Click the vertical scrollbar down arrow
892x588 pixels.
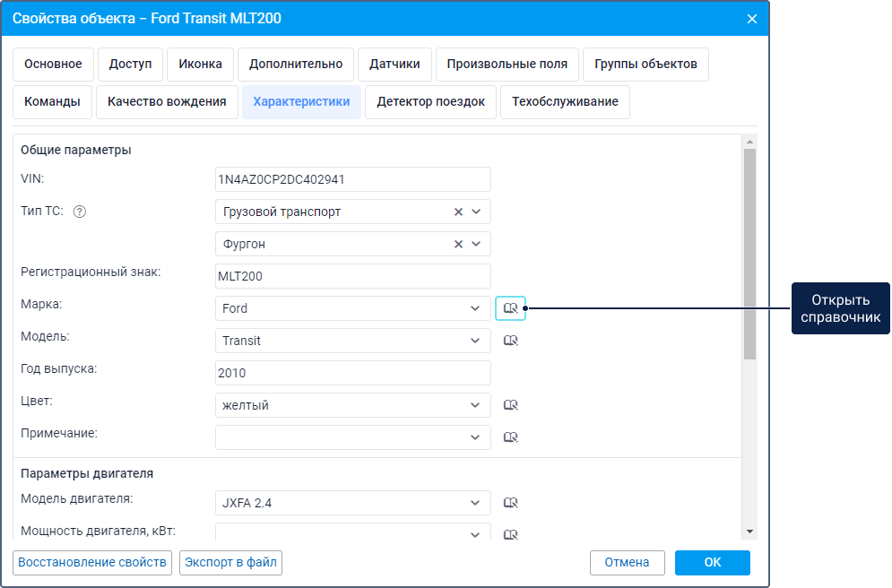(749, 531)
